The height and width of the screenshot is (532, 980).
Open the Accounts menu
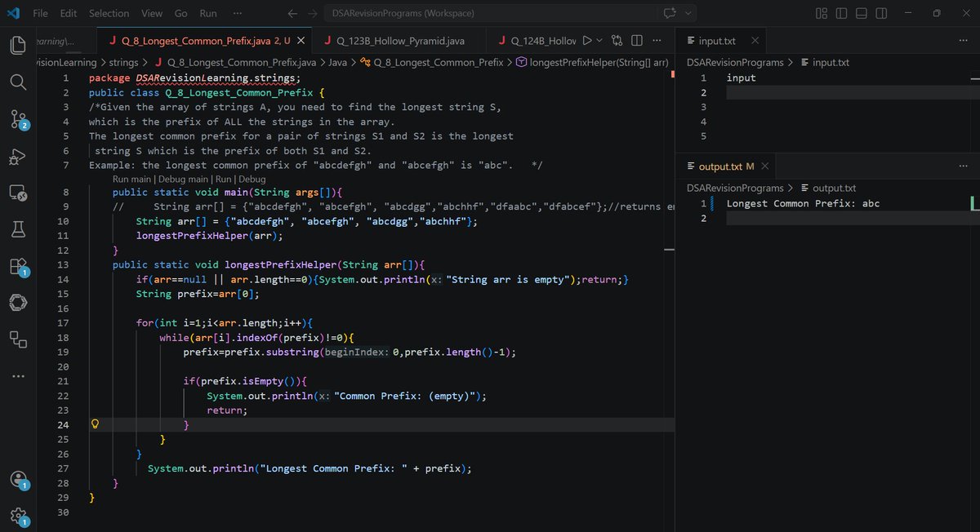click(x=18, y=480)
